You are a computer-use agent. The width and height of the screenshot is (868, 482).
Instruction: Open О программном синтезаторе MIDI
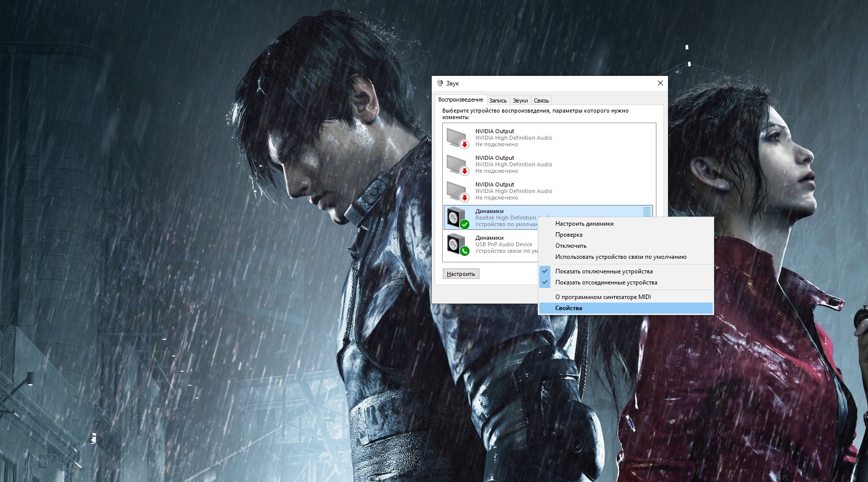(x=626, y=297)
